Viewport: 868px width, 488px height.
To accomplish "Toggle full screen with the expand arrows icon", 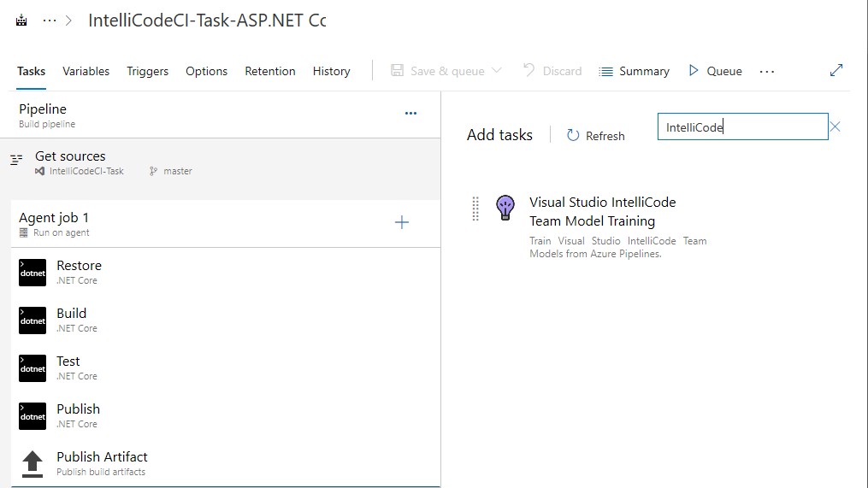I will [x=836, y=70].
